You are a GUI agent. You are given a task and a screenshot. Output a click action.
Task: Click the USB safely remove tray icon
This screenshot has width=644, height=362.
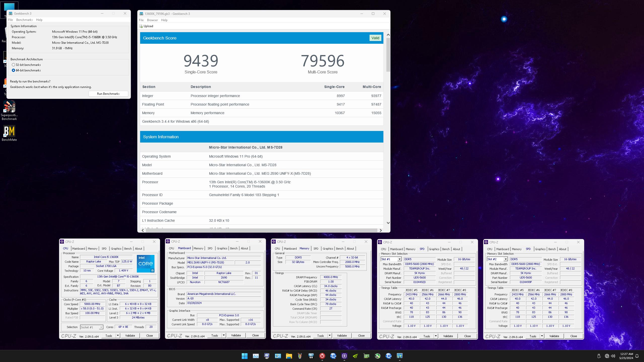pos(599,356)
